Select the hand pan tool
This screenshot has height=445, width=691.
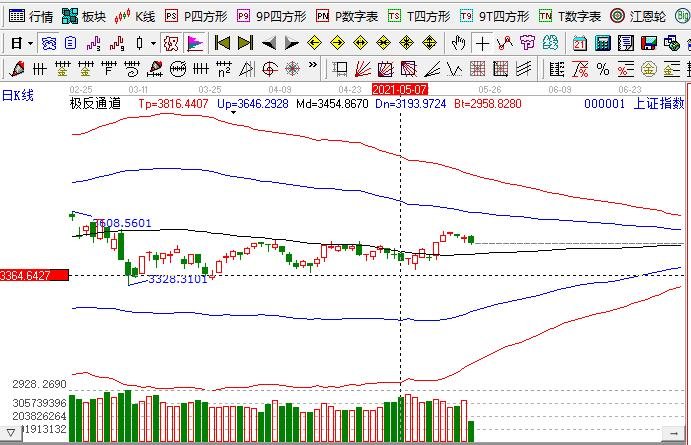tap(458, 43)
